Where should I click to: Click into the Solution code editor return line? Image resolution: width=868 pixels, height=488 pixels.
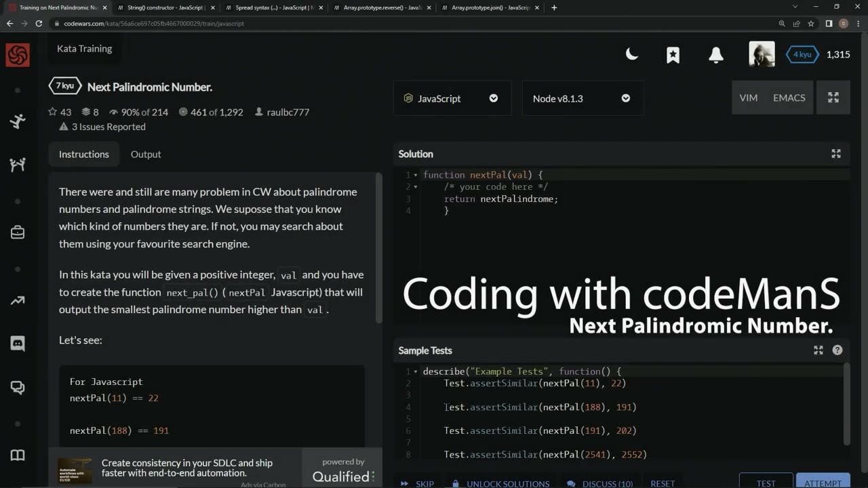500,199
